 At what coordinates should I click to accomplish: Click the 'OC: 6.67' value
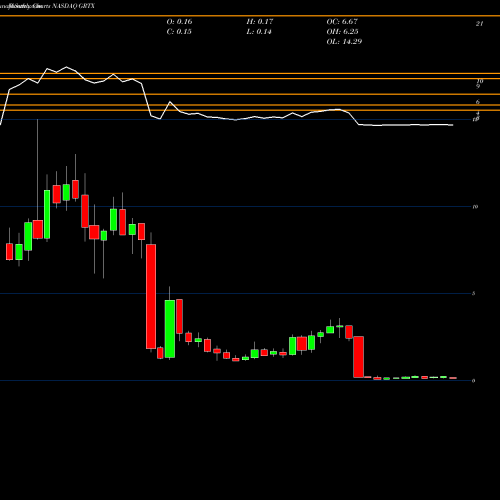[x=342, y=22]
